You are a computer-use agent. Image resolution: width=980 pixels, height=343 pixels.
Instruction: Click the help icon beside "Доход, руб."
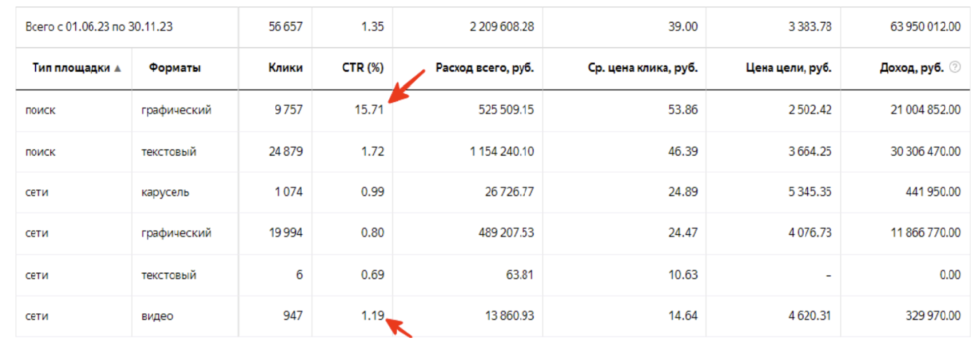click(955, 67)
